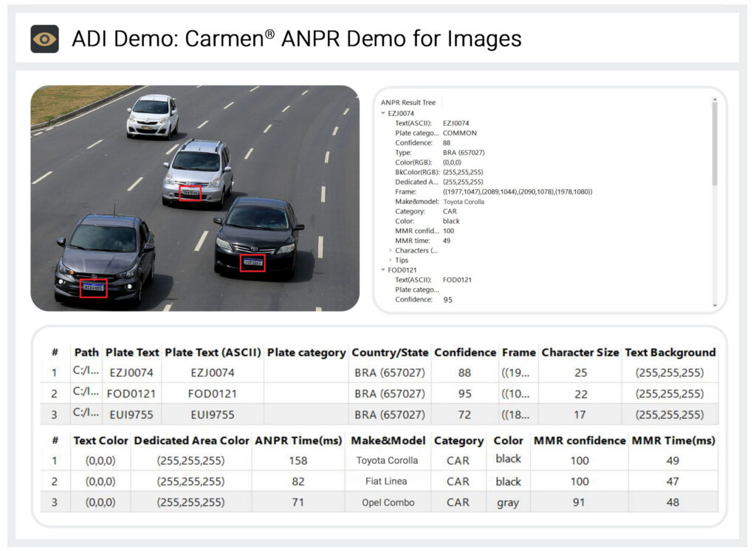The width and height of the screenshot is (756, 551).
Task: Click the Confidence column header
Action: 465,352
